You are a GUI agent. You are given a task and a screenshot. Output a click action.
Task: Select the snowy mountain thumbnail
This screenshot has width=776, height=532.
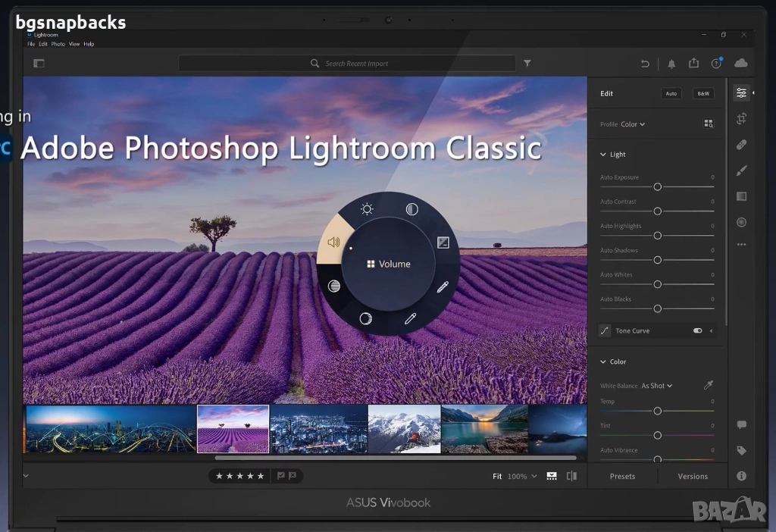pos(404,429)
